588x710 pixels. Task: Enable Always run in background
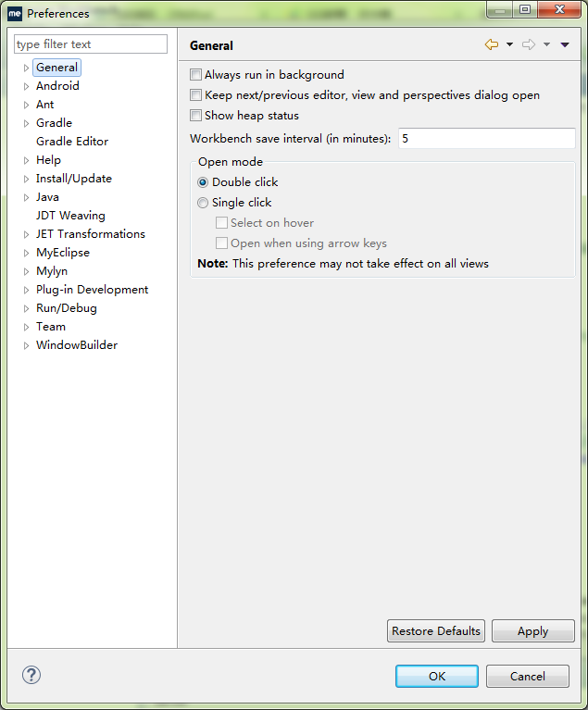tap(195, 75)
